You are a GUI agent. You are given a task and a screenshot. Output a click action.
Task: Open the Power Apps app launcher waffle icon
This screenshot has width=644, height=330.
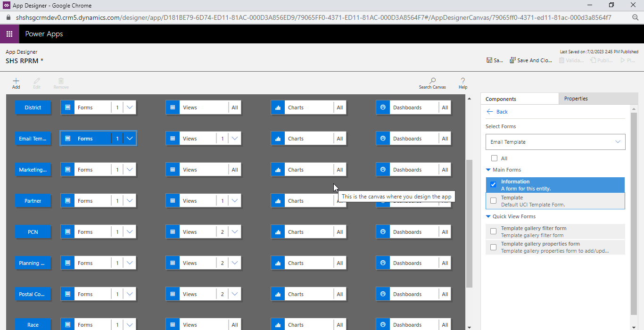(x=9, y=34)
